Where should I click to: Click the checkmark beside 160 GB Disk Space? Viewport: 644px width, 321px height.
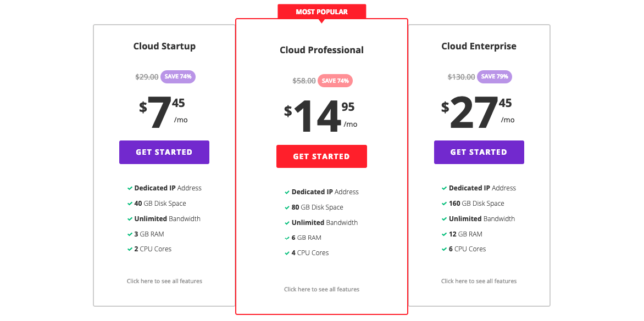pyautogui.click(x=444, y=203)
